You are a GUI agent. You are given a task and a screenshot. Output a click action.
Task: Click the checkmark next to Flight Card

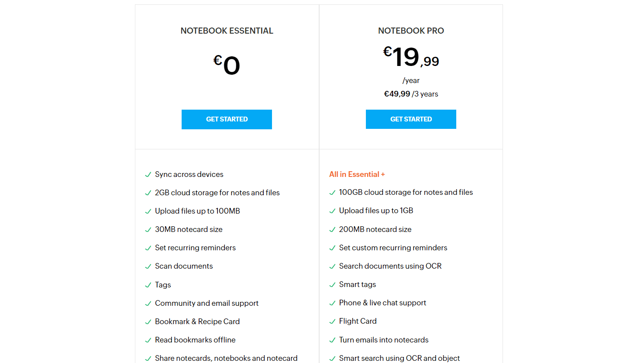pyautogui.click(x=332, y=321)
